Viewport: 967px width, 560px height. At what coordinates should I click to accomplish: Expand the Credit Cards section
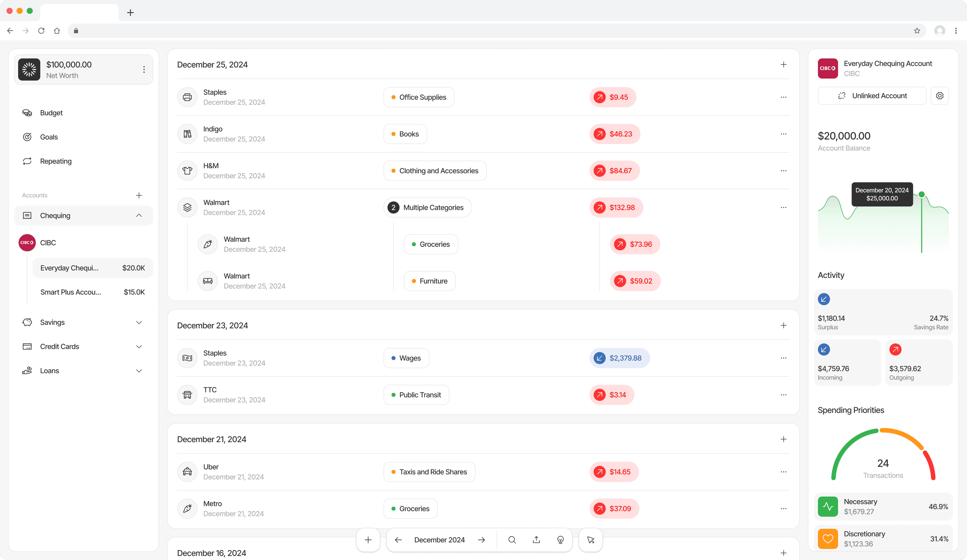click(x=139, y=347)
